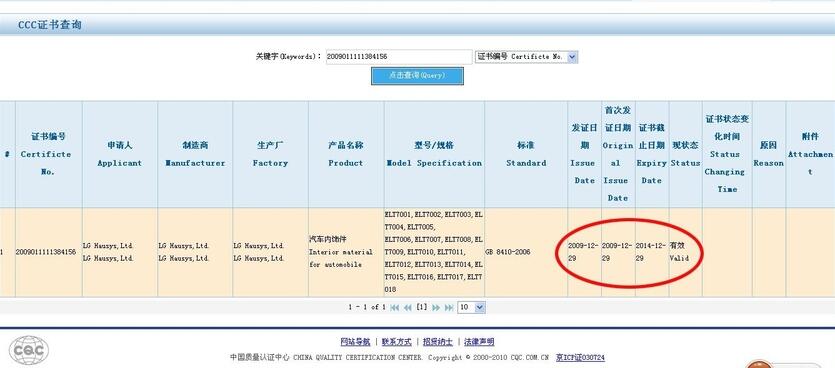
Task: Click the Issue Date column header
Action: (584, 154)
